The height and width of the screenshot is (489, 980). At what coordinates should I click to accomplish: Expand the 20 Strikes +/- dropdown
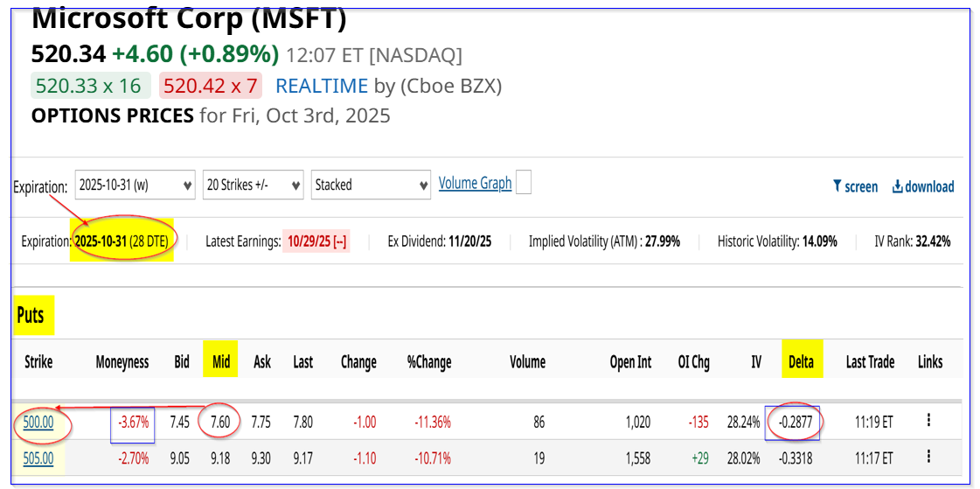pyautogui.click(x=254, y=185)
